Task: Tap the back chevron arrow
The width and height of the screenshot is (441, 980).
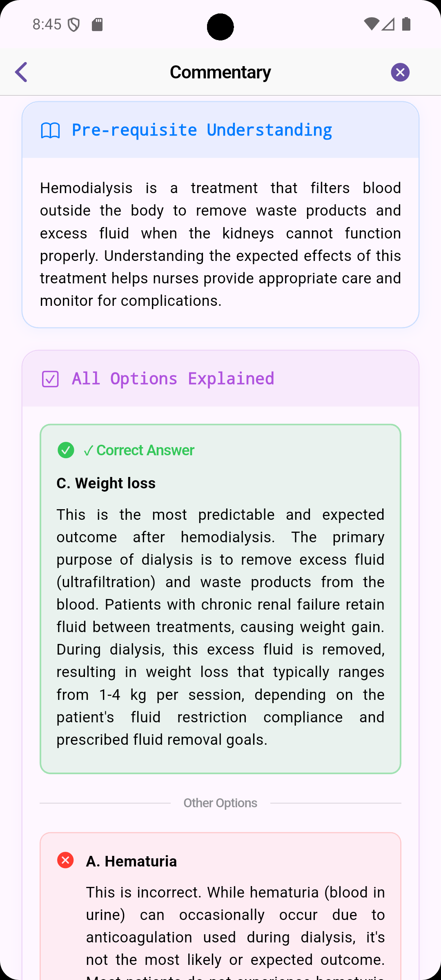Action: click(21, 72)
